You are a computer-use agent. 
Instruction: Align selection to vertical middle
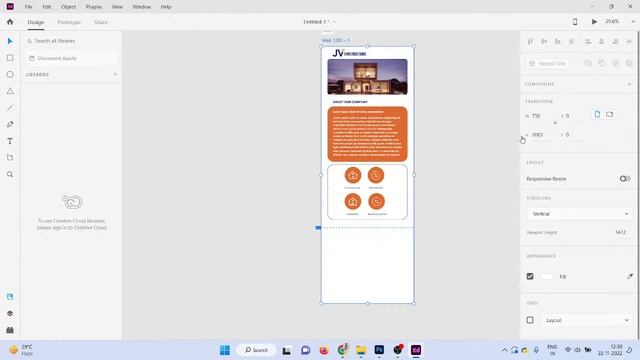click(x=544, y=41)
